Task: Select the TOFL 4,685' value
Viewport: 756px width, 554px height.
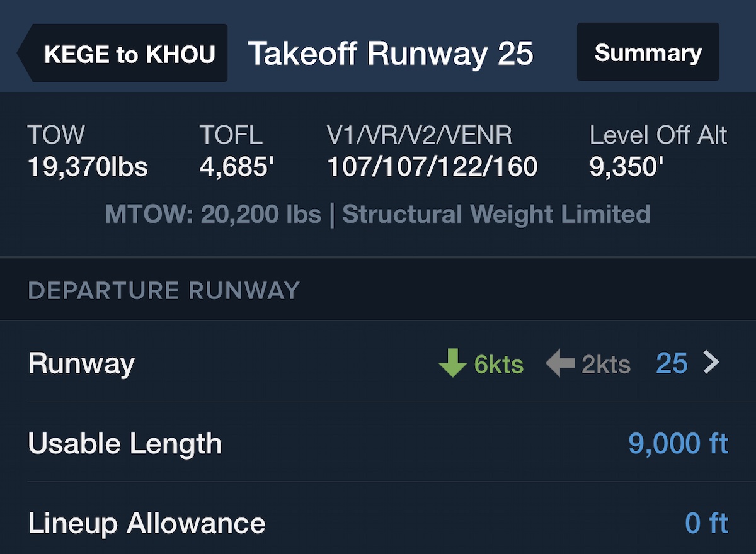Action: point(238,167)
